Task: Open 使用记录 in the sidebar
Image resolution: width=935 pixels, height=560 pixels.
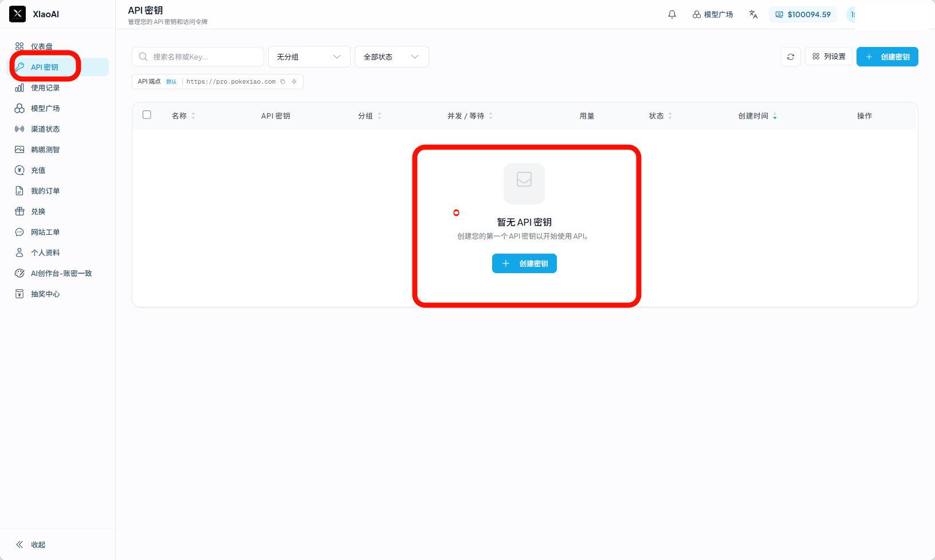Action: point(57,88)
